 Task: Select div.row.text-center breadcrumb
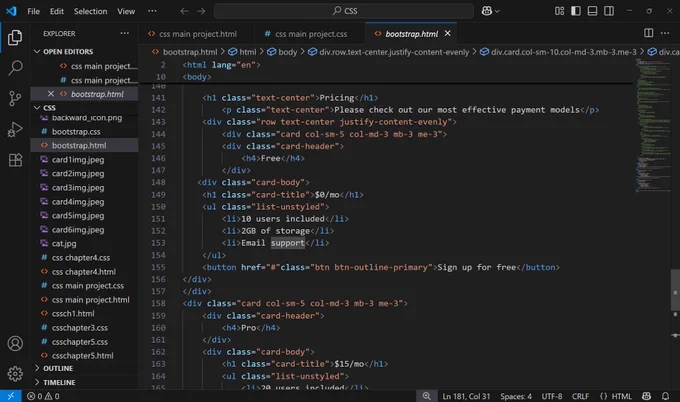pyautogui.click(x=389, y=52)
